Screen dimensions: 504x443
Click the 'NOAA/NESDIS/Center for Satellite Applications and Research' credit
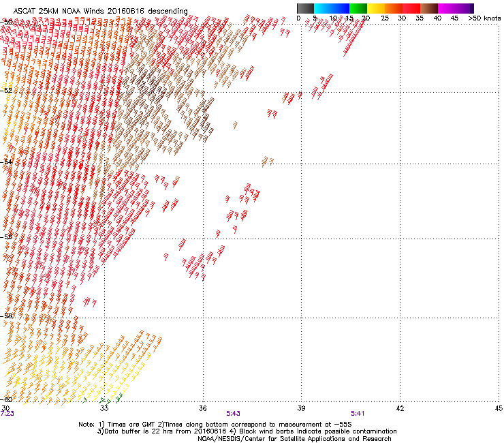(x=294, y=439)
